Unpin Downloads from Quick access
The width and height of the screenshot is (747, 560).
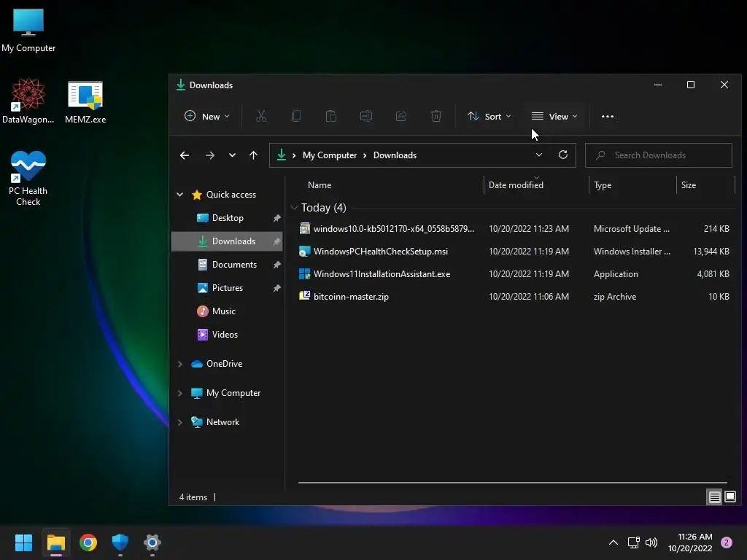click(x=276, y=241)
